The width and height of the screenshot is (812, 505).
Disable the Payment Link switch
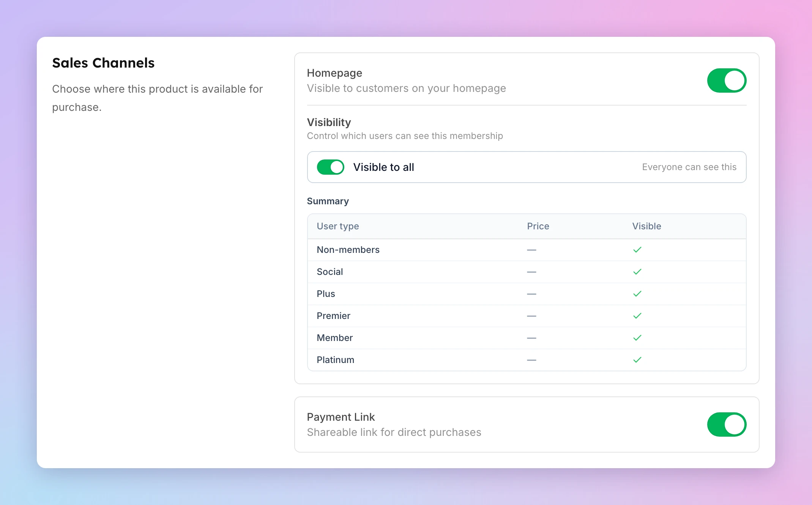(x=727, y=425)
